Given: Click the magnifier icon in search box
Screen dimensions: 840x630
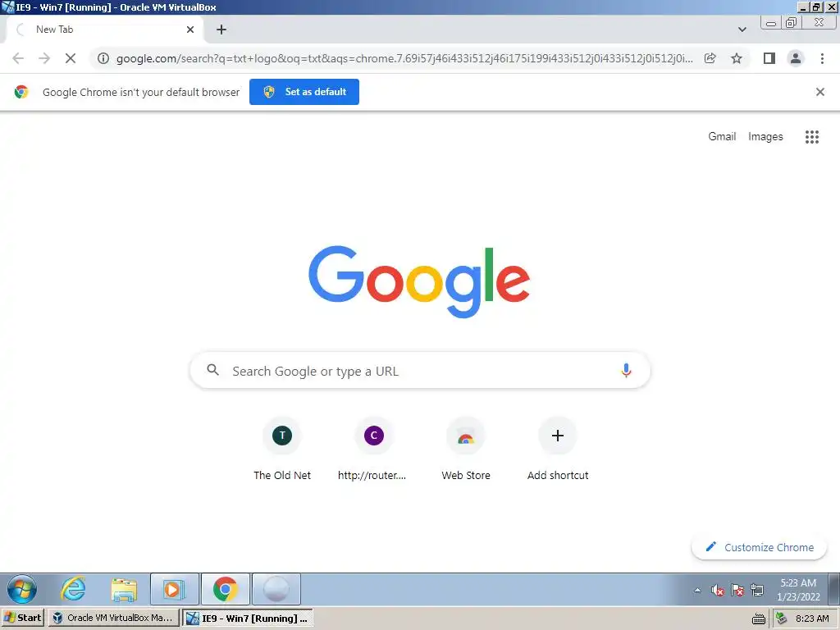Looking at the screenshot, I should [212, 370].
